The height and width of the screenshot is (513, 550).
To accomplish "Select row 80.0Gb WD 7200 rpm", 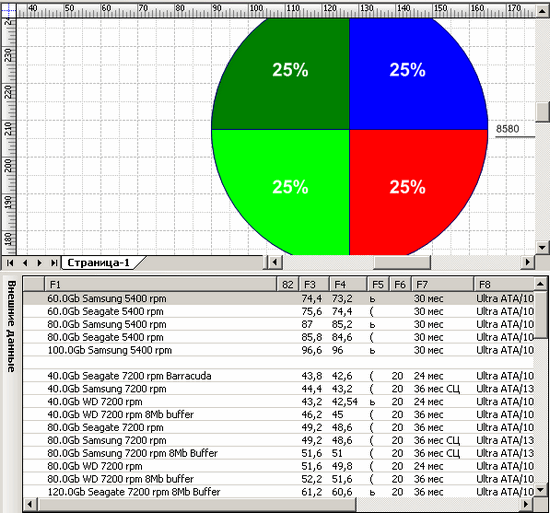I will click(279, 466).
